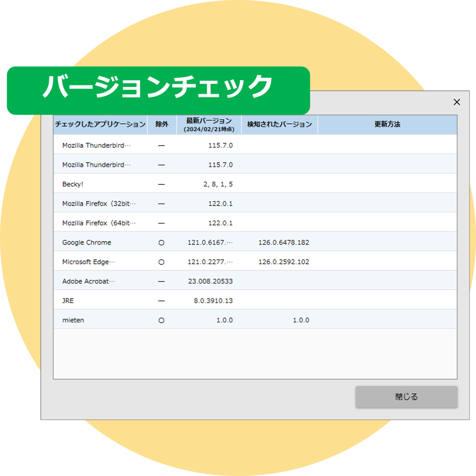Click the exclusion circle in Microsoft Edge row
This screenshot has height=476, width=476.
click(x=161, y=262)
